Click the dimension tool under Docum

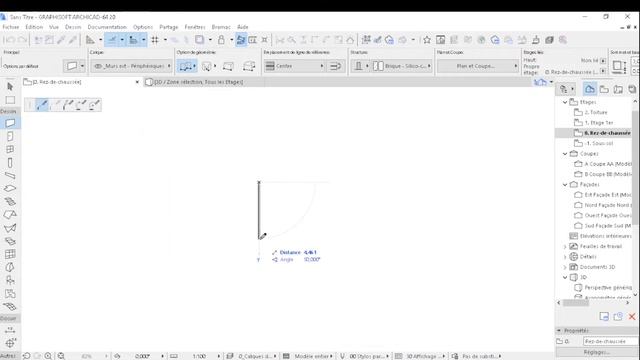(x=10, y=330)
